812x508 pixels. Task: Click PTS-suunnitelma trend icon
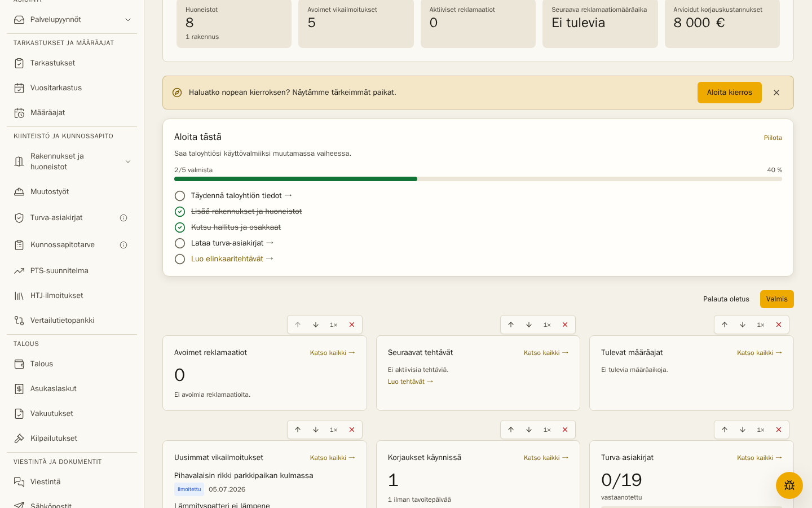coord(19,271)
